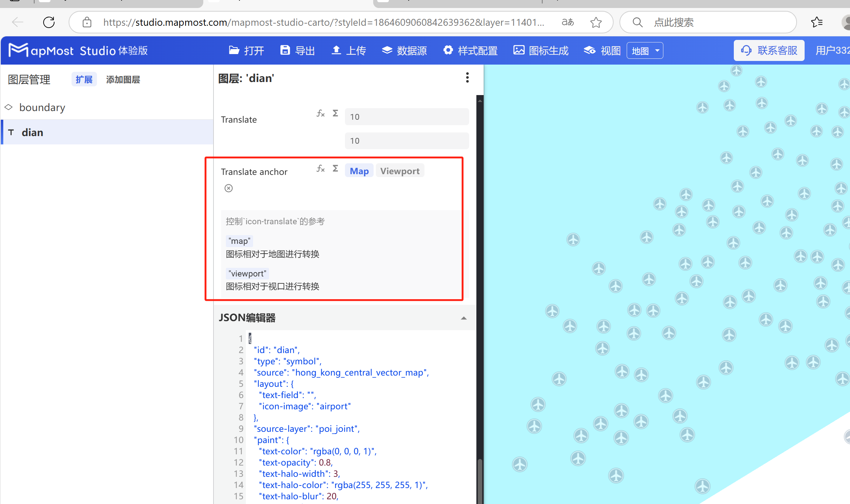Click 添加图层 to add a layer
Viewport: 850px width, 504px height.
point(123,79)
